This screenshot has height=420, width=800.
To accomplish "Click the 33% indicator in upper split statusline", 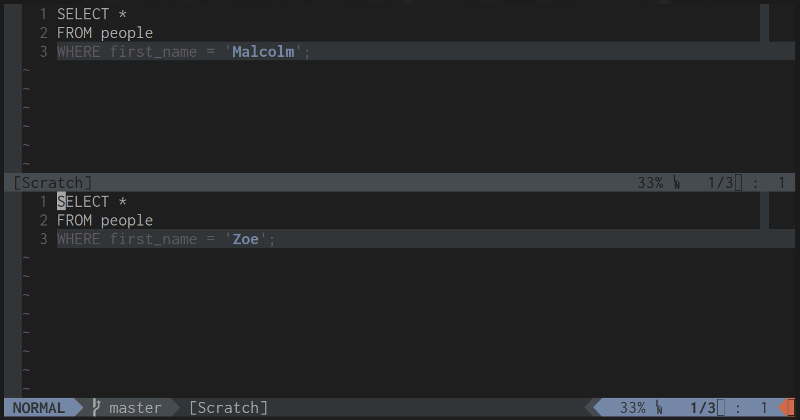I will tap(650, 183).
